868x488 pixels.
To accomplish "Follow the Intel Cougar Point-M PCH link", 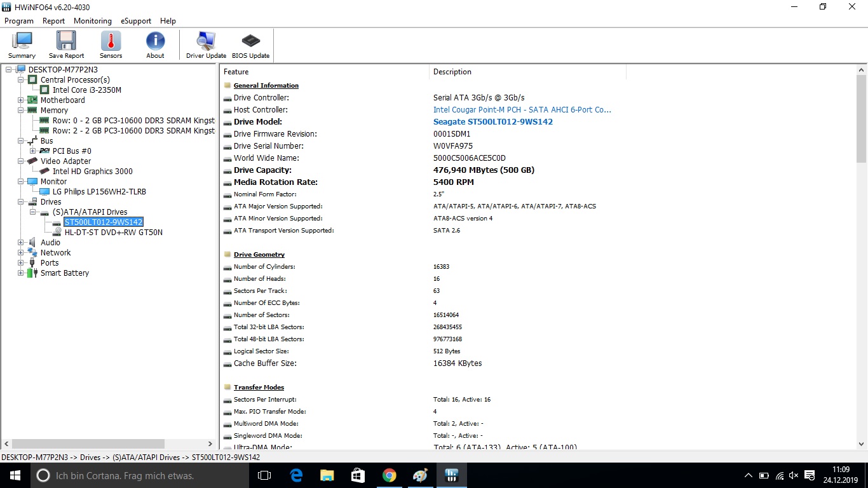I will tap(522, 110).
